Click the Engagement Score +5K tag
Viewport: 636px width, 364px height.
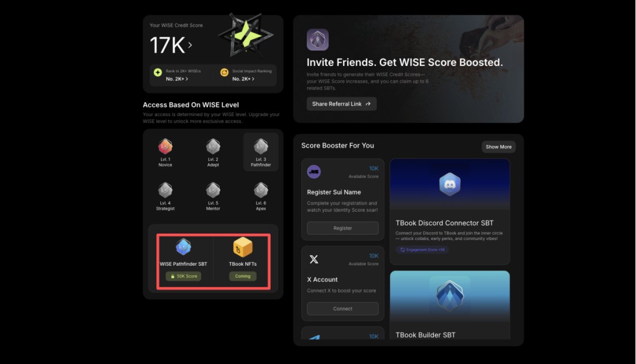click(x=422, y=250)
